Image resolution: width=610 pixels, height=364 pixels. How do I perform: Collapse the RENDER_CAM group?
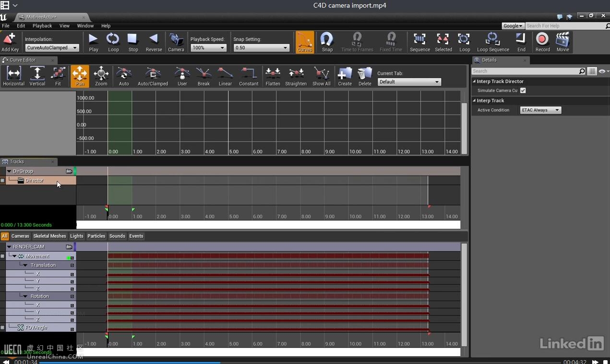point(9,247)
